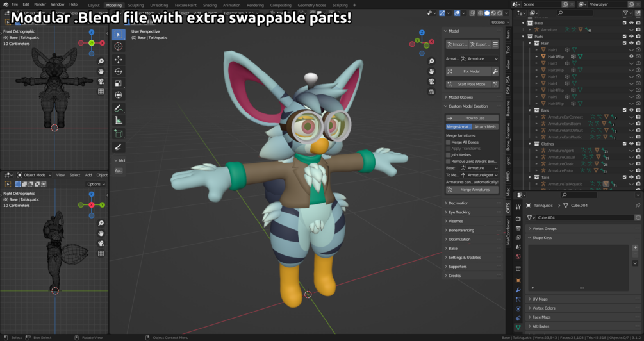This screenshot has height=341, width=644.
Task: Activate the 3D Cursor tool
Action: 119,46
